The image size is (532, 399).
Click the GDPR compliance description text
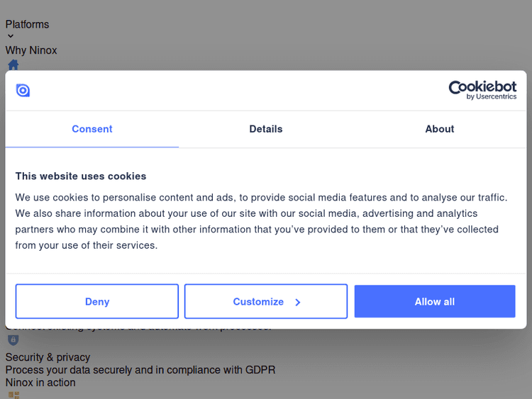tap(140, 370)
